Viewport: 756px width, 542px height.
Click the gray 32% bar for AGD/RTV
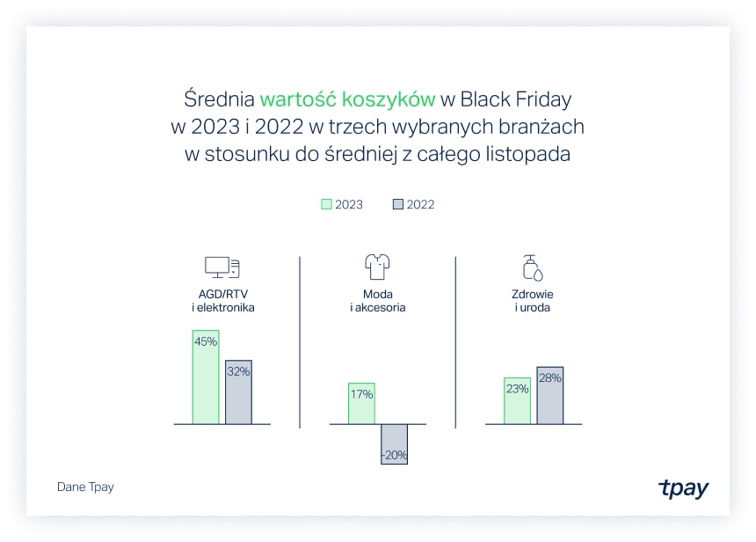[238, 393]
